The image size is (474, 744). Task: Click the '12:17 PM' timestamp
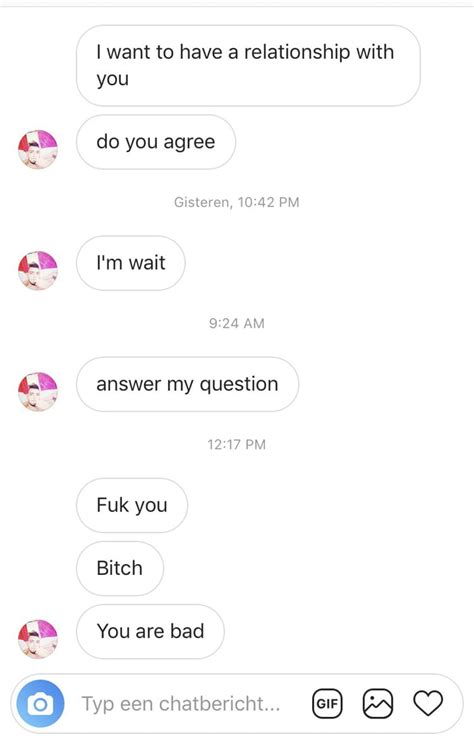pyautogui.click(x=236, y=445)
